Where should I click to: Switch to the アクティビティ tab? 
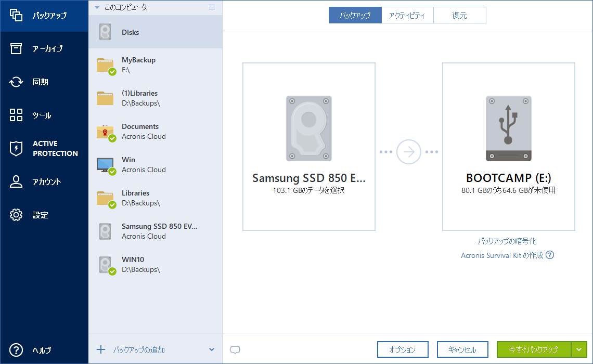407,16
